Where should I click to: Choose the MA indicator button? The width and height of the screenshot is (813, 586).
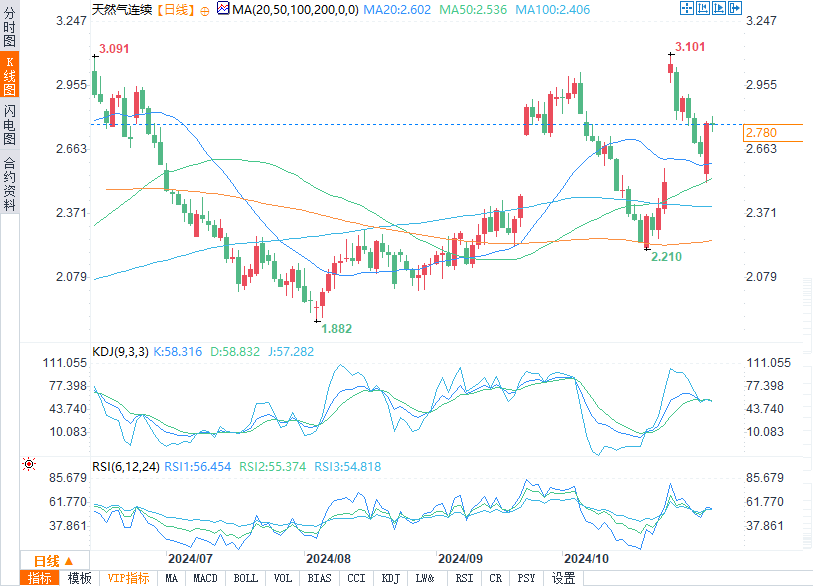pyautogui.click(x=172, y=578)
